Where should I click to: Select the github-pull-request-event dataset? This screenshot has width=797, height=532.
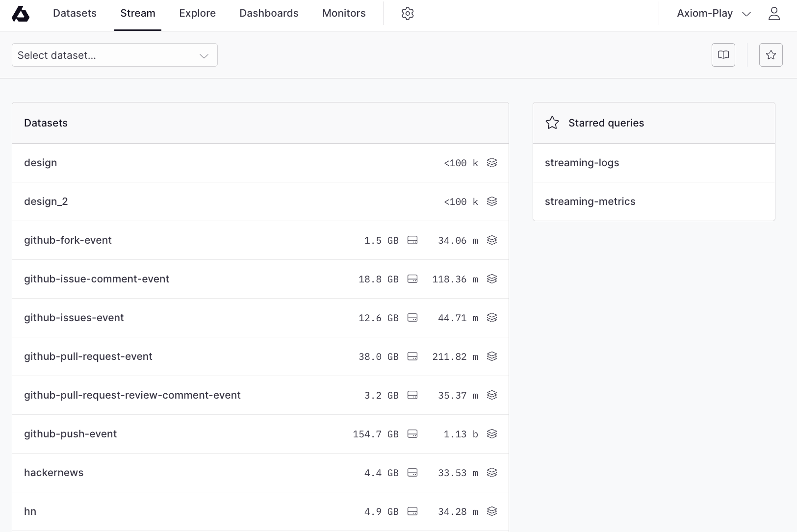tap(88, 356)
